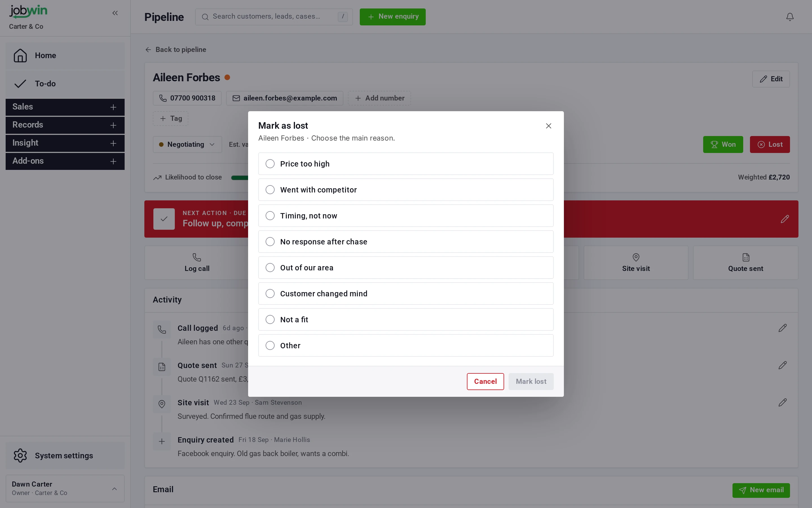Expand the Add-ons section
The height and width of the screenshot is (508, 812).
click(x=65, y=161)
